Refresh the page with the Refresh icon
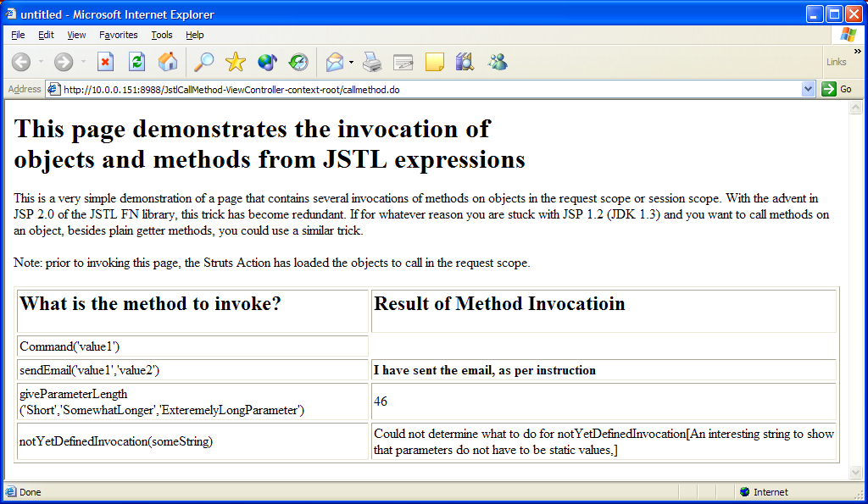Screen dimensions: 868x504 [x=136, y=62]
